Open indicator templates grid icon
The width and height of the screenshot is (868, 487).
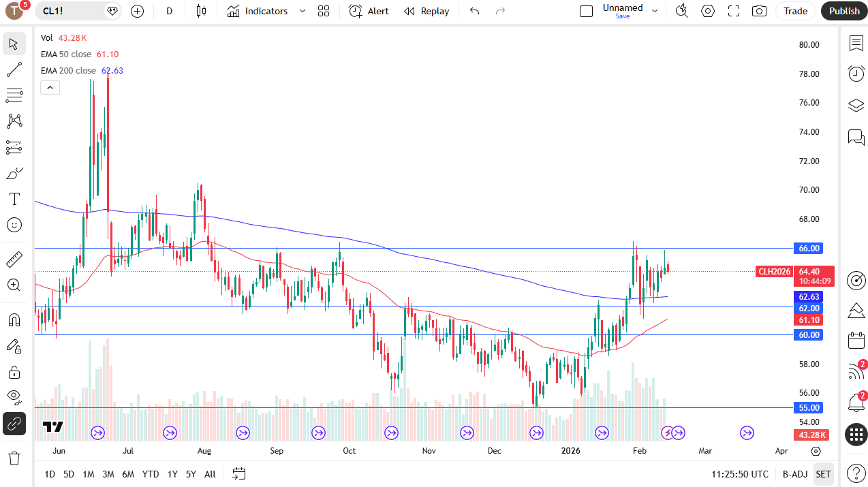(x=324, y=11)
